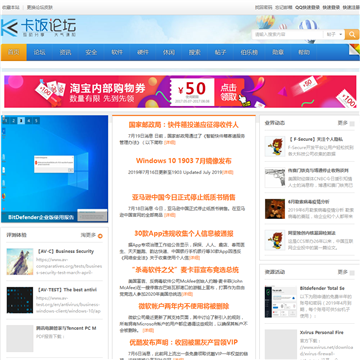Click the folded page corner icon on navbar
This screenshot has width=360, height=360.
coord(354,50)
